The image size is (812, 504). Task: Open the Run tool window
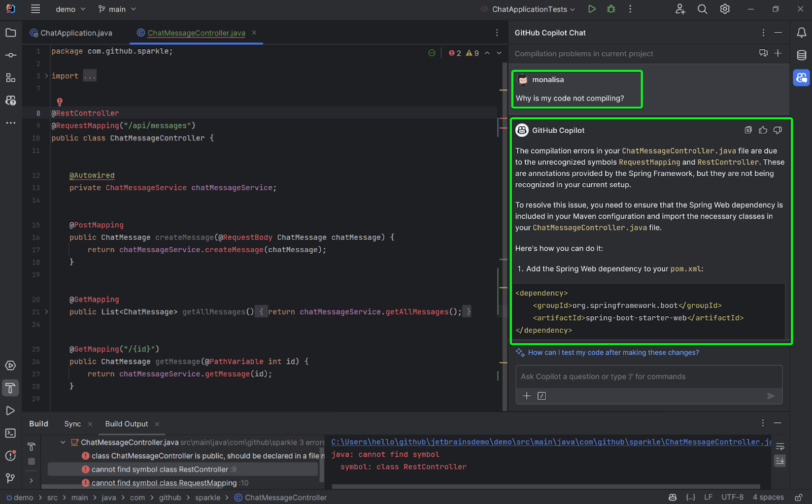pos(11,411)
